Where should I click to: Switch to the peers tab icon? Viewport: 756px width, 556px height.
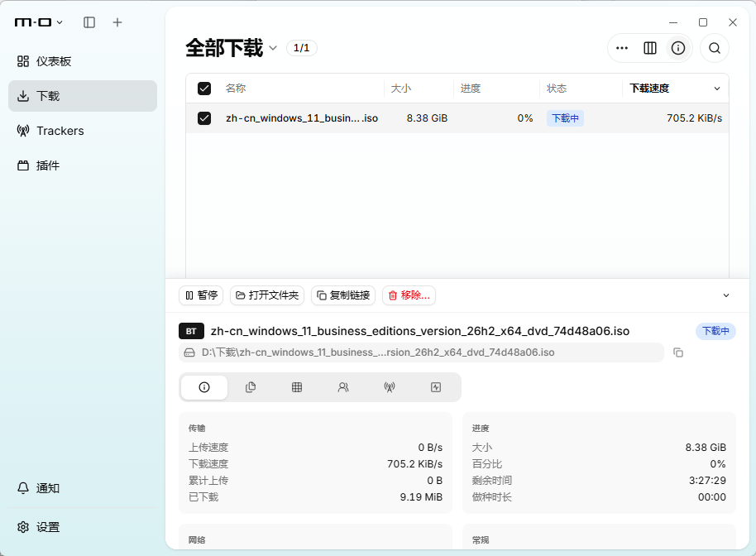tap(343, 387)
